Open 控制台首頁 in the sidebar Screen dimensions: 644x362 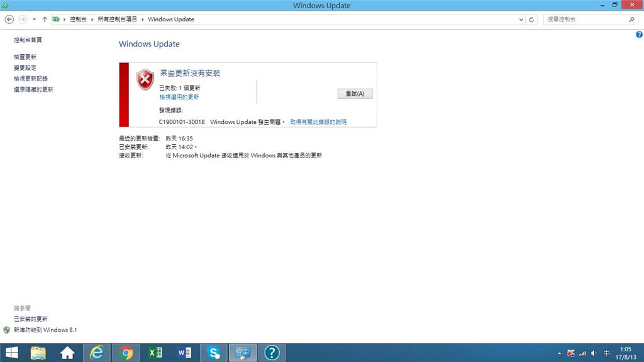28,40
